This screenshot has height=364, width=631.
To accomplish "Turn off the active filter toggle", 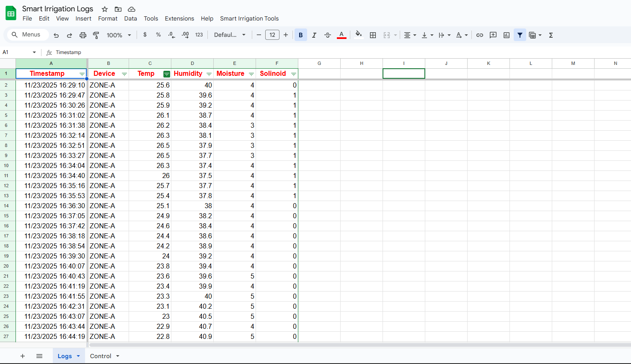I will [520, 35].
